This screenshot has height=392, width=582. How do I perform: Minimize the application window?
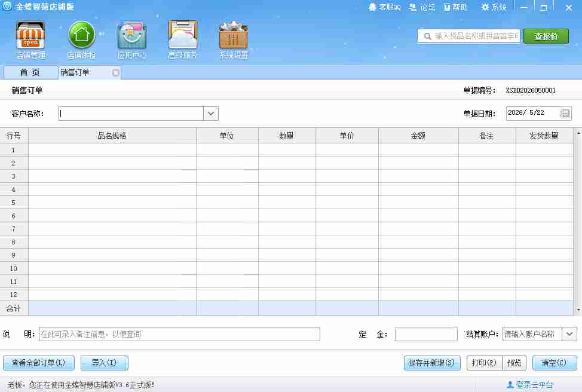pos(523,7)
